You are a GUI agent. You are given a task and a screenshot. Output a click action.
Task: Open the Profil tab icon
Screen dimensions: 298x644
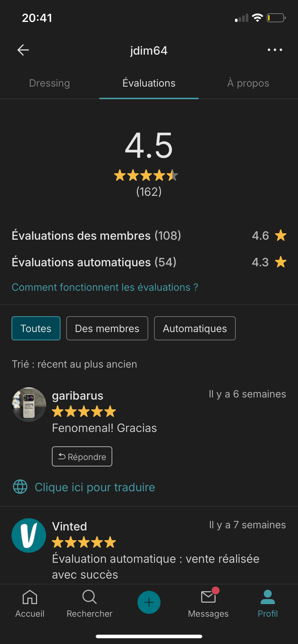268,597
